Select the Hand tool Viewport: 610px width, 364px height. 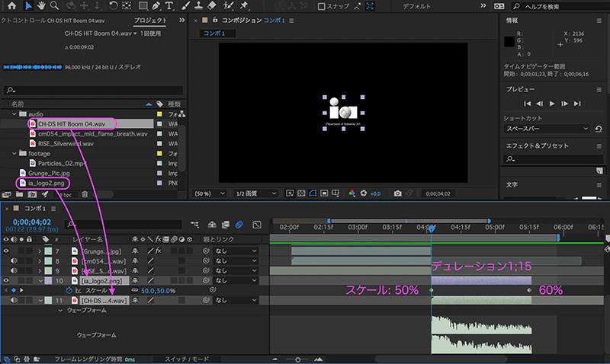point(41,5)
